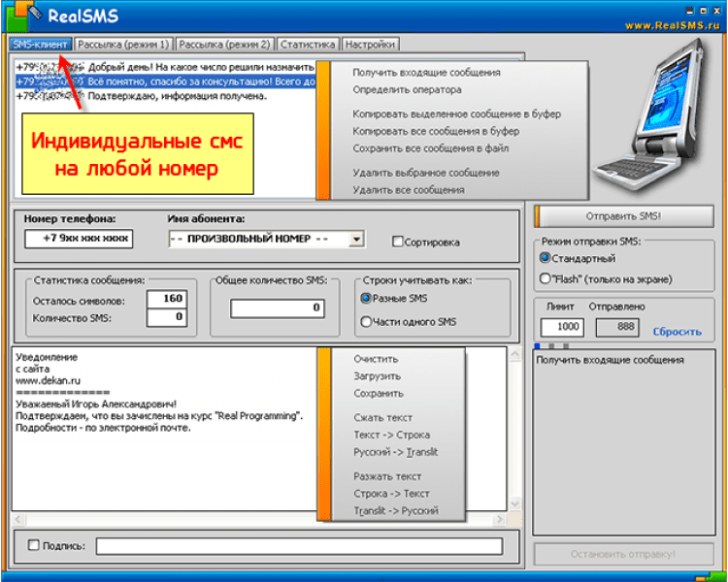The height and width of the screenshot is (582, 728).
Task: Open the Имя абонента dropdown arrow
Action: [356, 239]
